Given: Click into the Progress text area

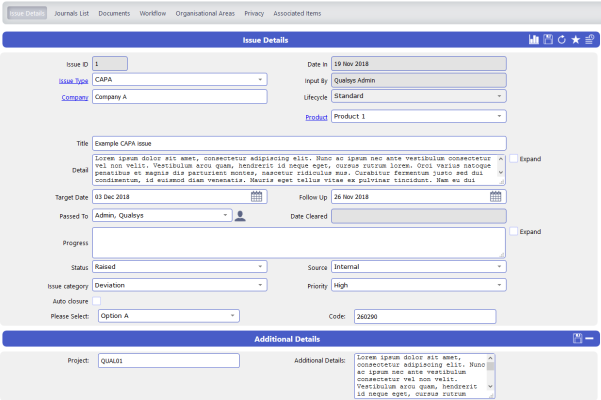Looking at the screenshot, I should pos(299,243).
